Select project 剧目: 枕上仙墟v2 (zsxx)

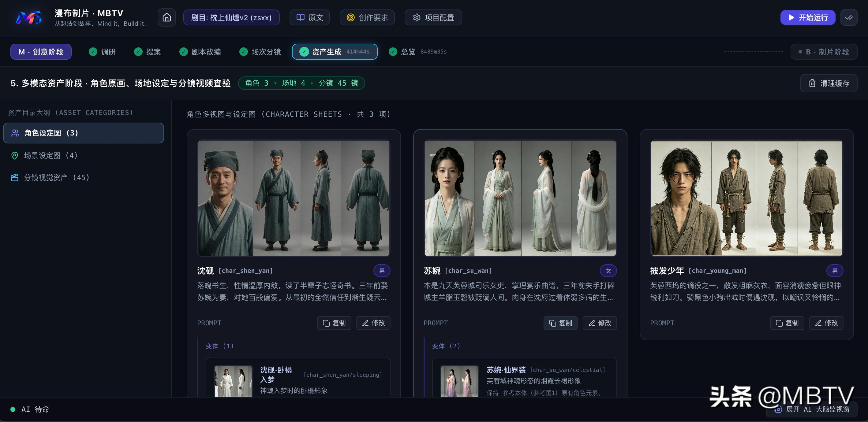(x=231, y=17)
